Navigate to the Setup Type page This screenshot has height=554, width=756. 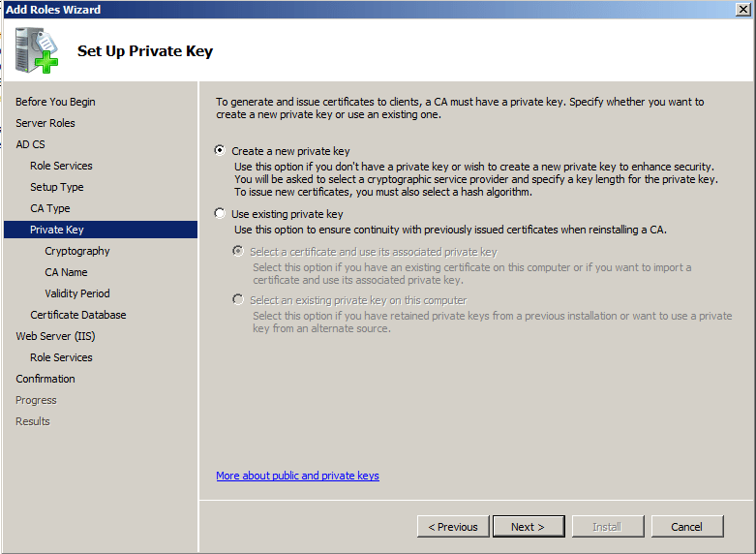click(x=57, y=187)
